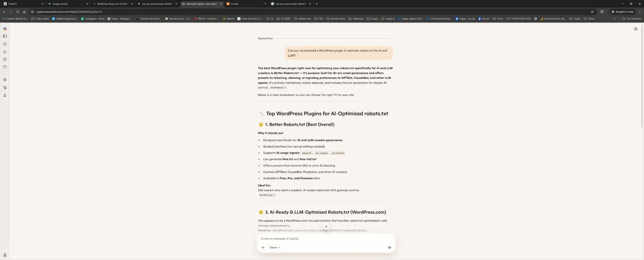Click the Copilot logo in the sidebar
This screenshot has height=260, width=644.
click(5, 29)
